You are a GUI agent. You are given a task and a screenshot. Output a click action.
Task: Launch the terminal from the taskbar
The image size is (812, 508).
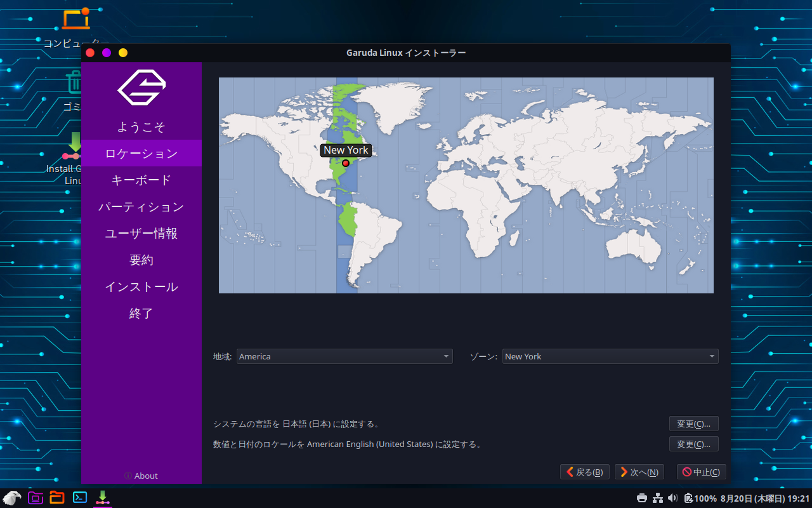(80, 498)
